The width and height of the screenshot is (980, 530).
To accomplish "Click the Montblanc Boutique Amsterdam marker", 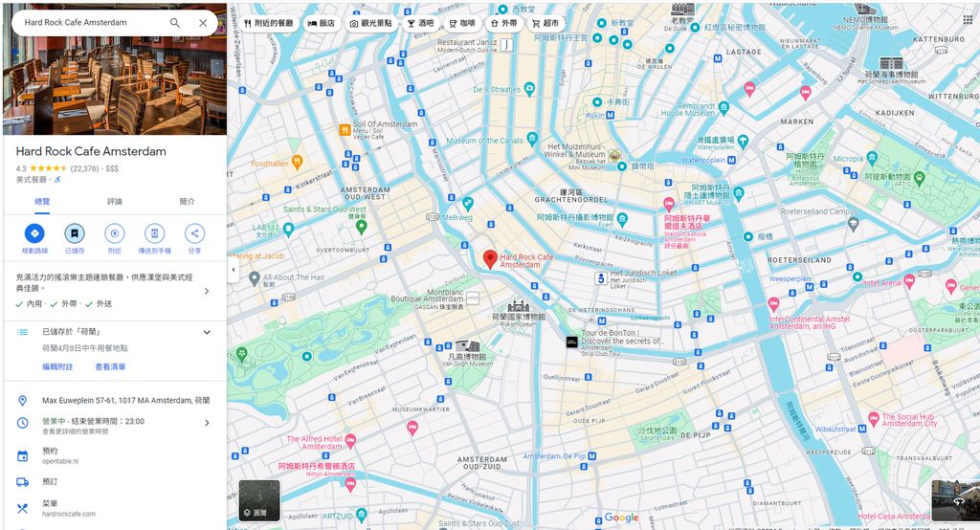I will tap(473, 298).
